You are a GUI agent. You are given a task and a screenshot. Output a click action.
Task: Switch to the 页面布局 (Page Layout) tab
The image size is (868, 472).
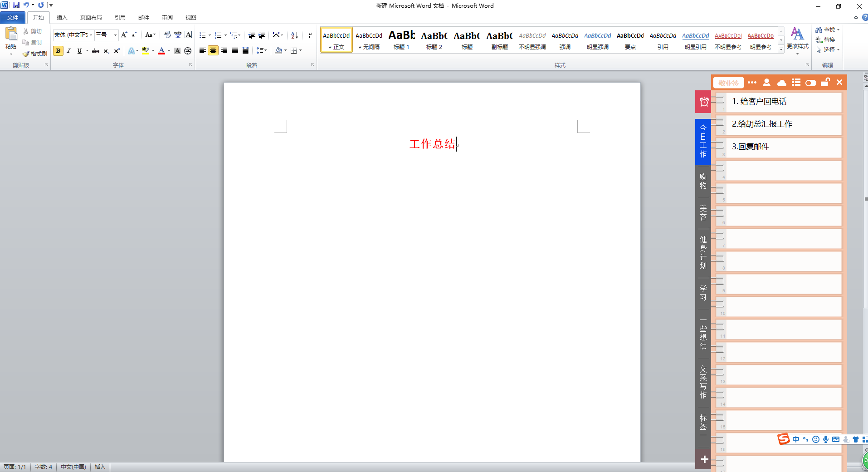pyautogui.click(x=91, y=18)
